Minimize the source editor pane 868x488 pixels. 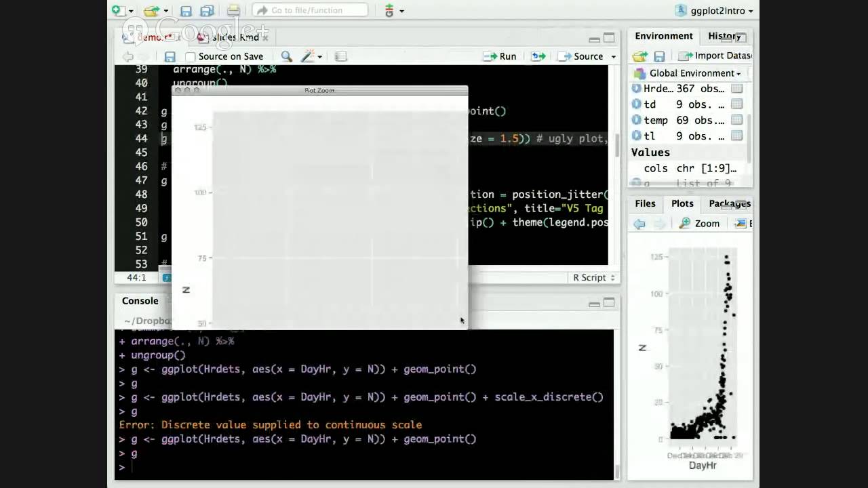coord(594,39)
